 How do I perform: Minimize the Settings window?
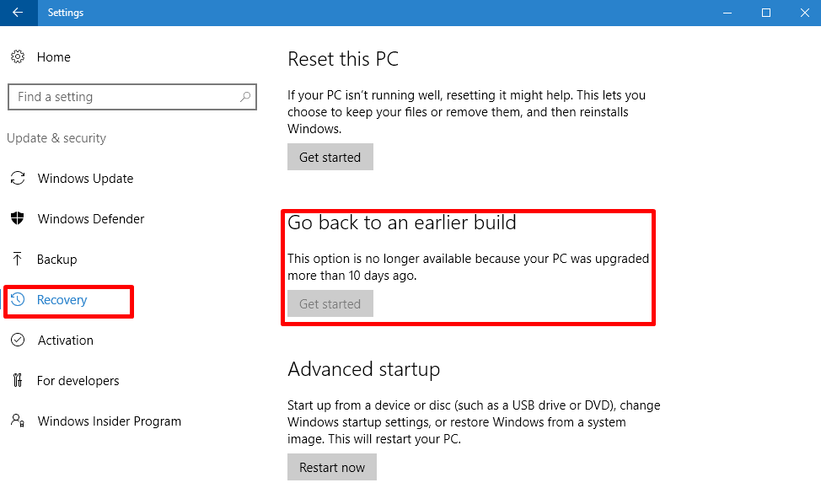coord(727,13)
